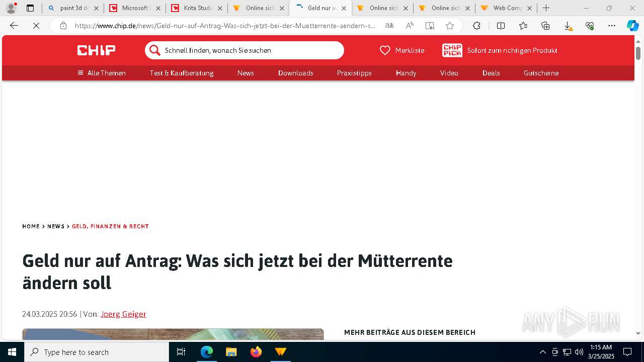Open Microsoft Edge from the taskbar
Image resolution: width=644 pixels, height=362 pixels.
tap(207, 352)
